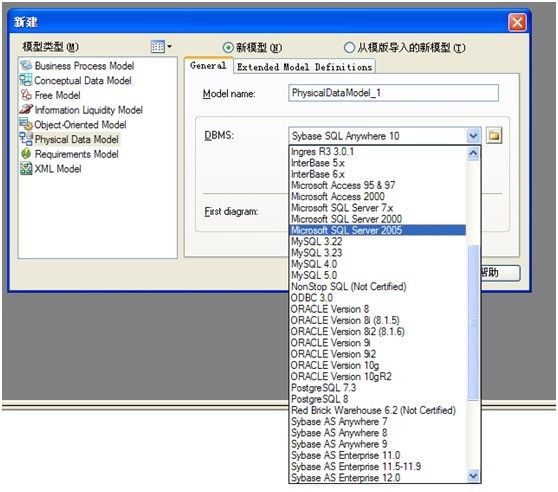This screenshot has height=492, width=558.
Task: Choose MySQL 3.23 from list
Action: [378, 253]
